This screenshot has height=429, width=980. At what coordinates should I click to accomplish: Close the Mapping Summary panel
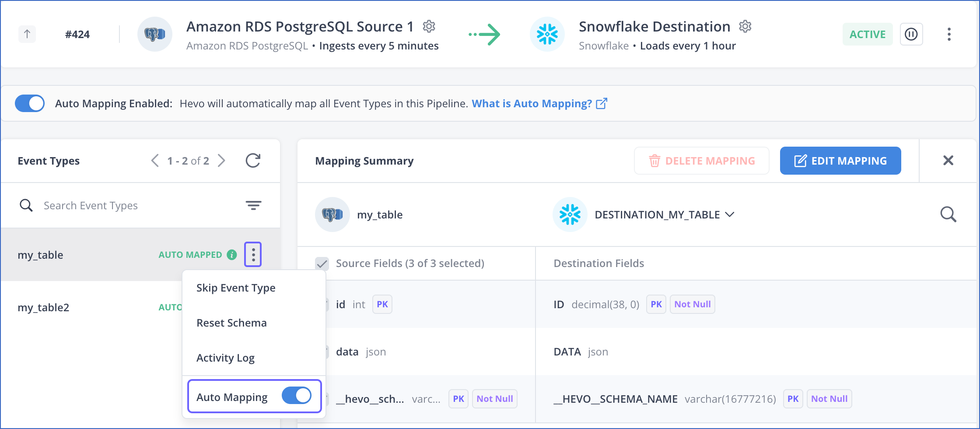[x=948, y=161]
